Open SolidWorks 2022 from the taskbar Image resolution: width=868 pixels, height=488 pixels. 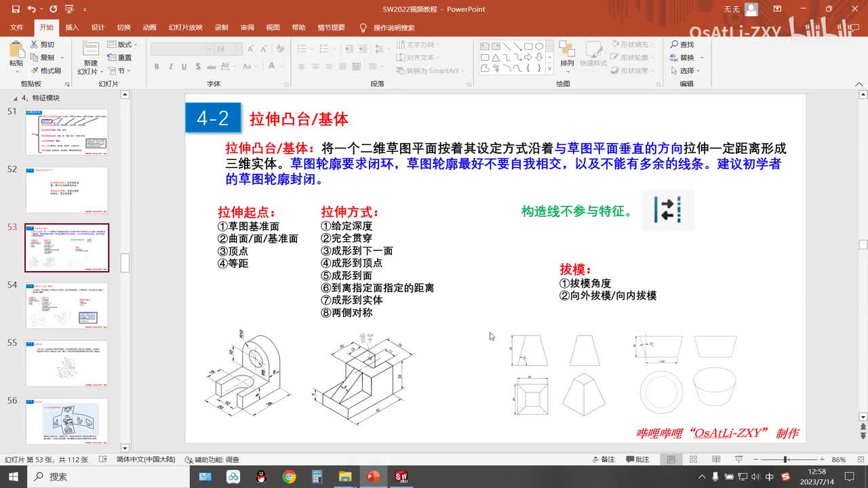click(x=400, y=476)
